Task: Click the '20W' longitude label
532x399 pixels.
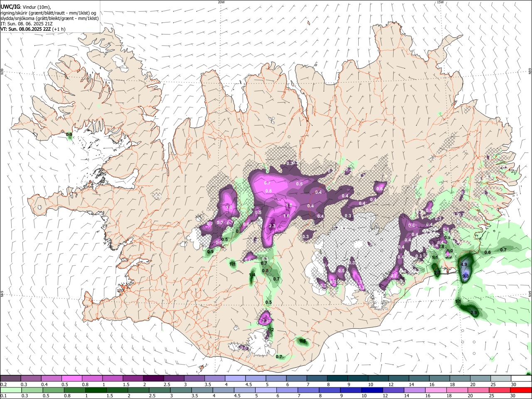Action: point(221,2)
